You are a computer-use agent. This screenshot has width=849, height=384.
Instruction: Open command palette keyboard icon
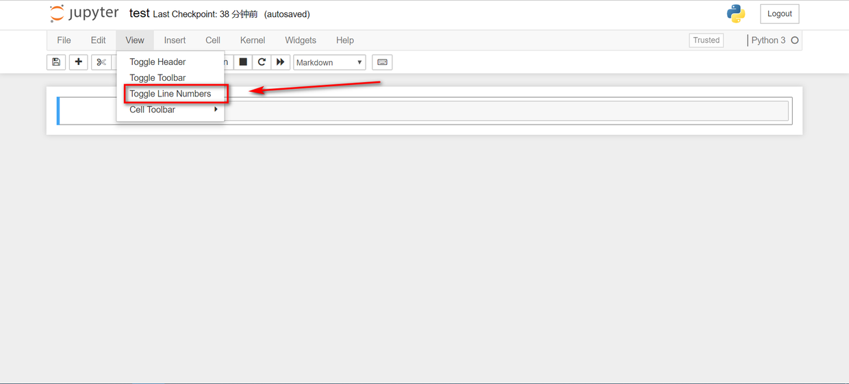[382, 62]
